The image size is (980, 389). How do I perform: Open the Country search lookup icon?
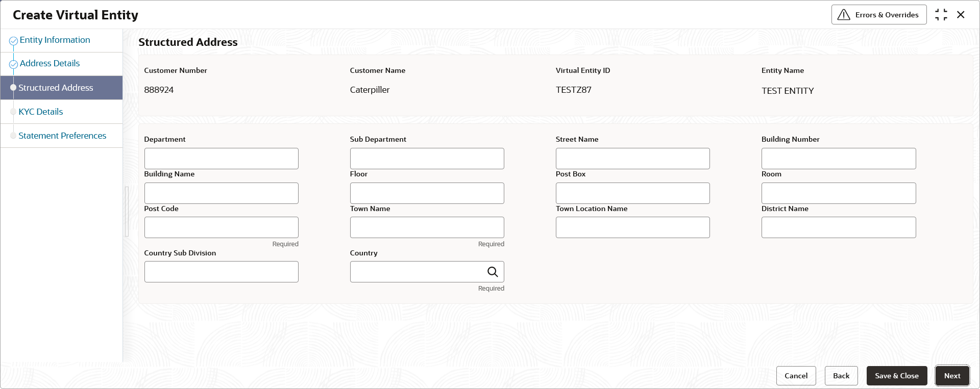point(492,272)
